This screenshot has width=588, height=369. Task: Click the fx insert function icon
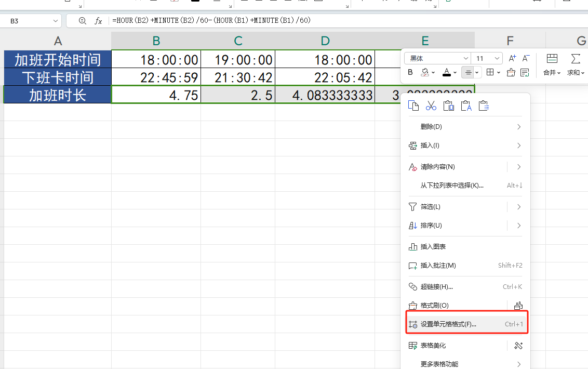pos(98,21)
